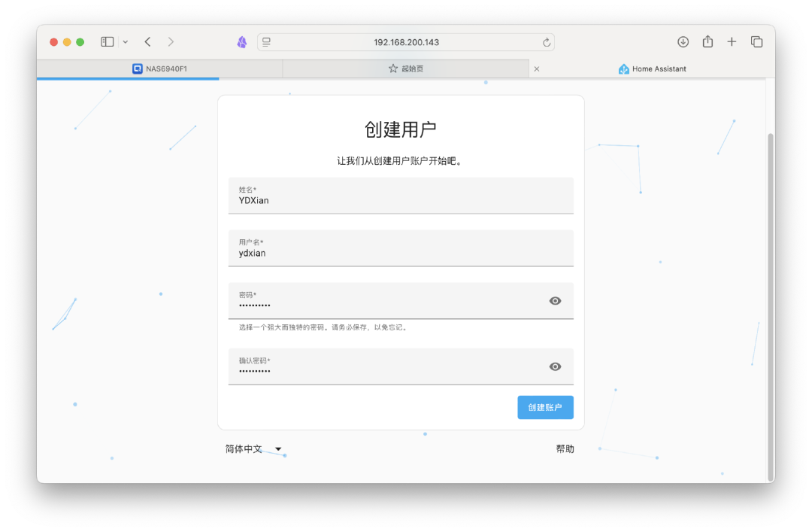
Task: Click the Share icon in toolbar
Action: click(x=707, y=42)
